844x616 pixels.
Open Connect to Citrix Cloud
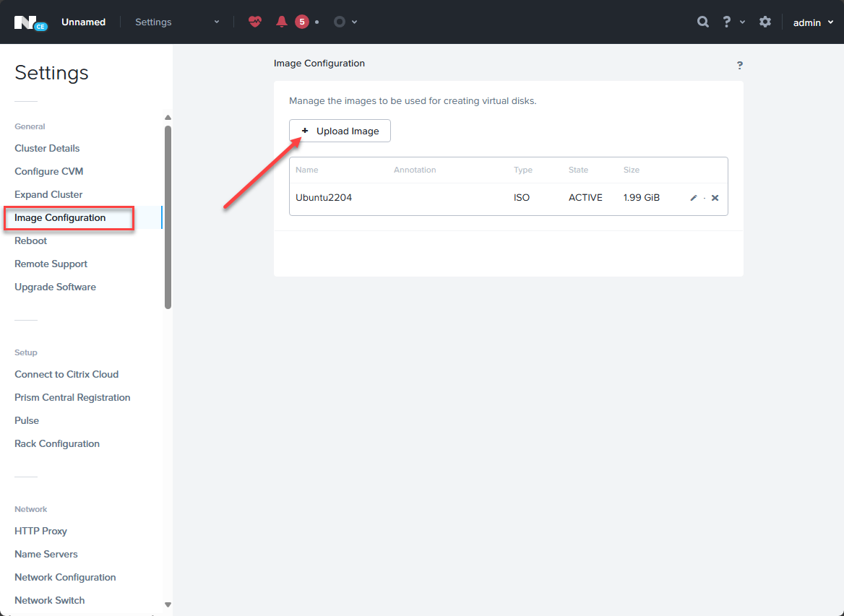[x=66, y=374]
